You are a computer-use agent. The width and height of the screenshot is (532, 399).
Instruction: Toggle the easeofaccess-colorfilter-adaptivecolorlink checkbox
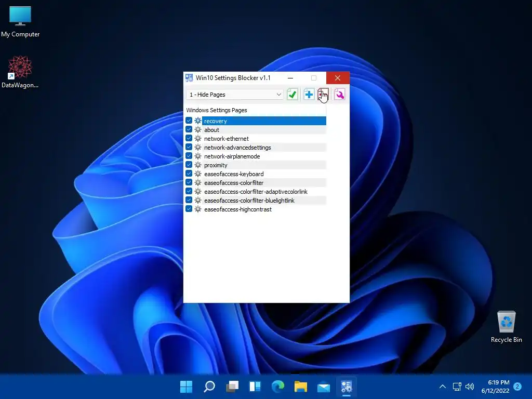pyautogui.click(x=189, y=191)
